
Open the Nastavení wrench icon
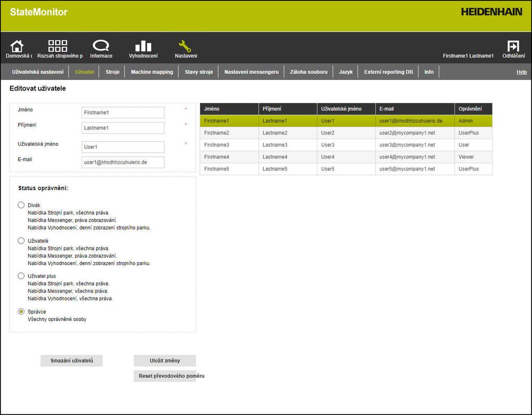[185, 46]
